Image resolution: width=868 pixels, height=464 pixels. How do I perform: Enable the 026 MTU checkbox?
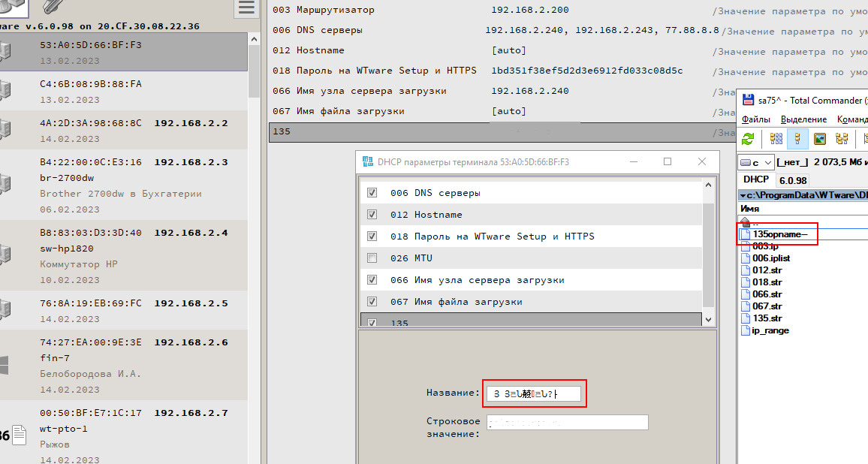pos(372,258)
